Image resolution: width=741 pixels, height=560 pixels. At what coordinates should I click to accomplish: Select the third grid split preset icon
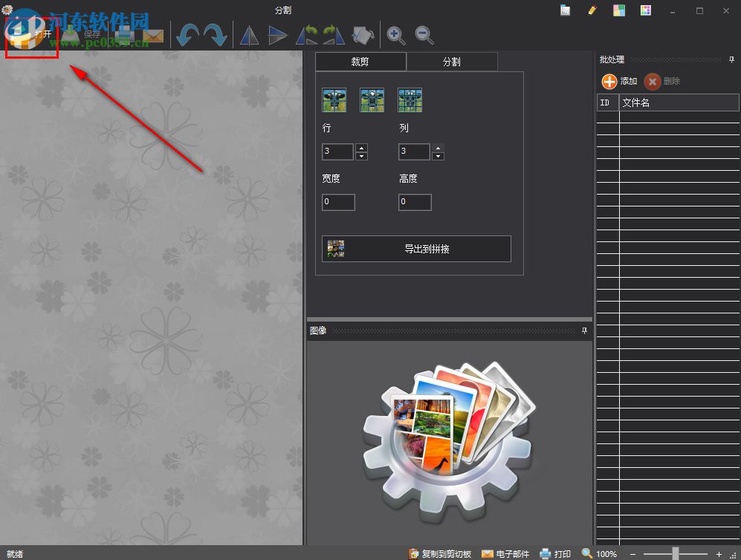[410, 100]
